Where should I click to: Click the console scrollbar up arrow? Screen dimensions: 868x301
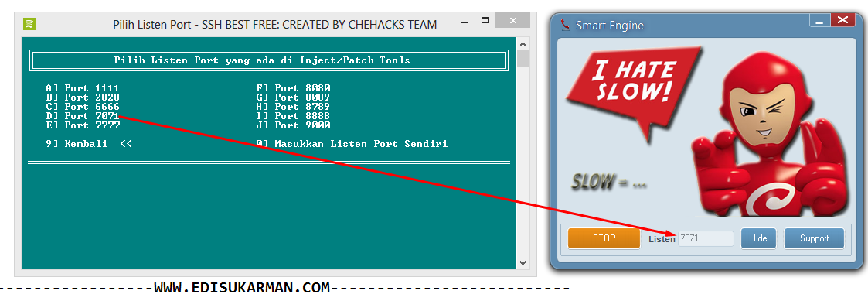click(x=523, y=44)
